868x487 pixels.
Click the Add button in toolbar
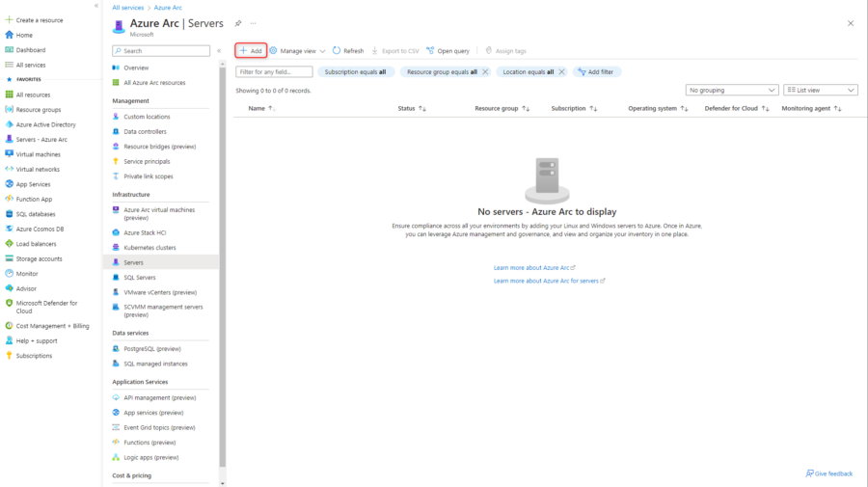(x=251, y=50)
